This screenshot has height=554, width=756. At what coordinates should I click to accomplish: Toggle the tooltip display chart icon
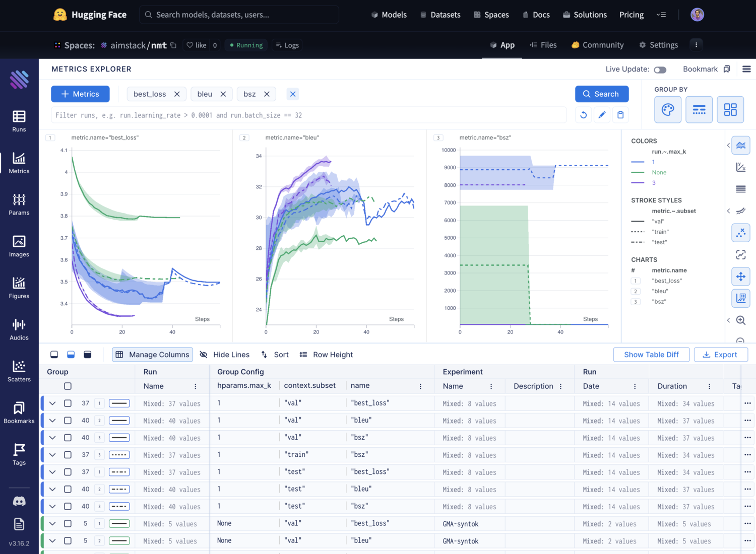[x=741, y=298]
